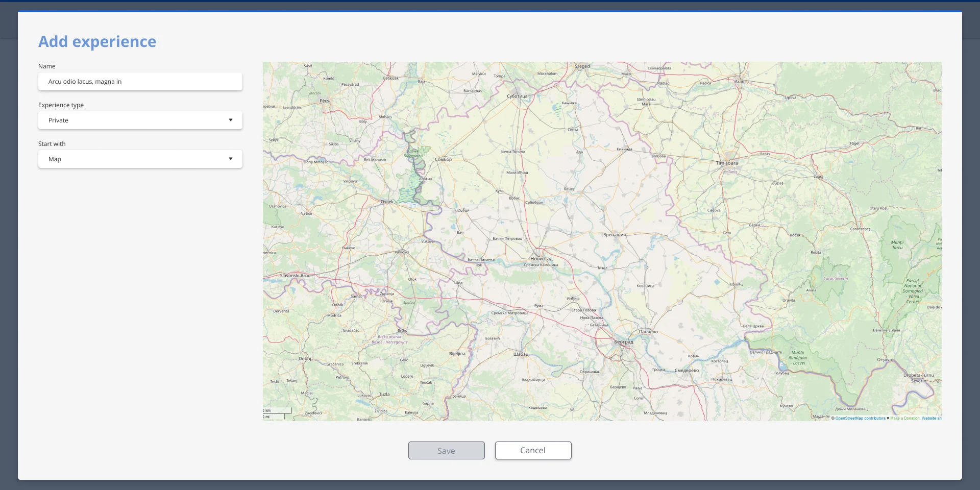
Task: Click the Add experience heading
Action: (x=97, y=41)
